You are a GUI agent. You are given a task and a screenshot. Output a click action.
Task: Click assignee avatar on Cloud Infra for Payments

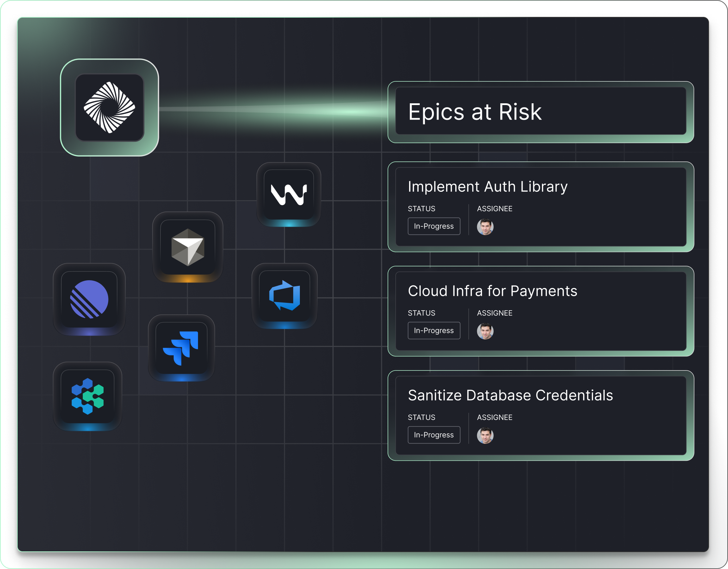coord(485,331)
